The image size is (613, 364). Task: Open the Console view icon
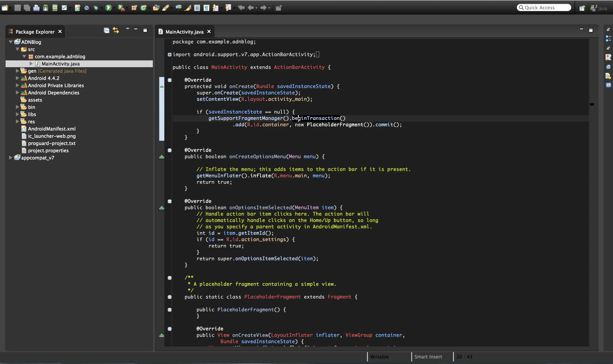click(x=608, y=85)
